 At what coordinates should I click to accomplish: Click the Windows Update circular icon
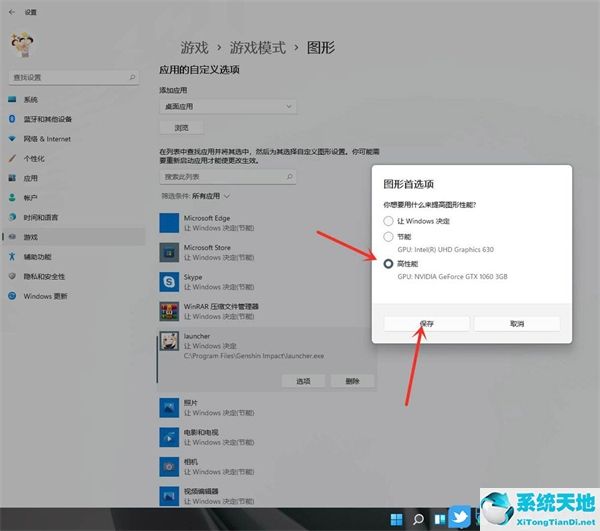tap(12, 296)
